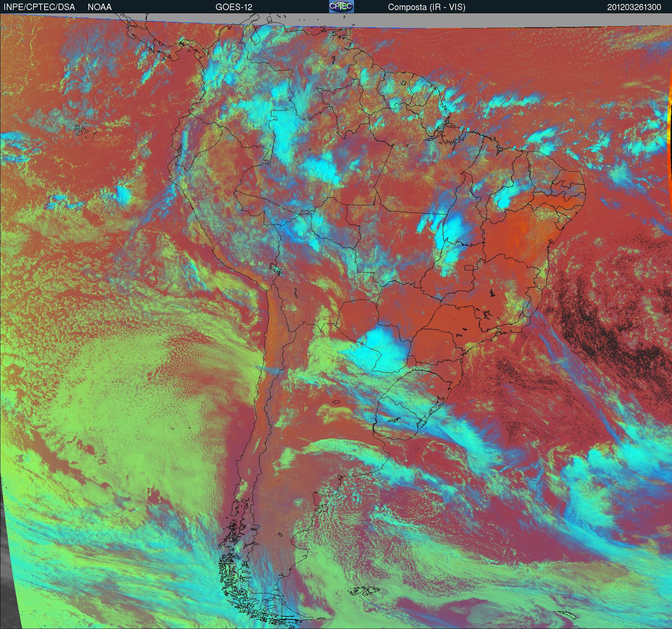Click the NOAA label in the header
Screen dimensions: 672x629
[x=100, y=7]
